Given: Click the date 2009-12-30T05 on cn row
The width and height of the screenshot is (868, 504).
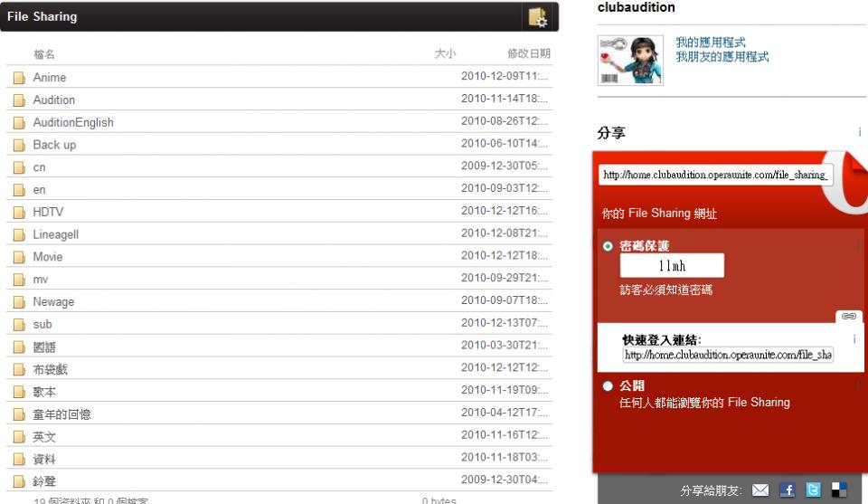Looking at the screenshot, I should coord(505,166).
